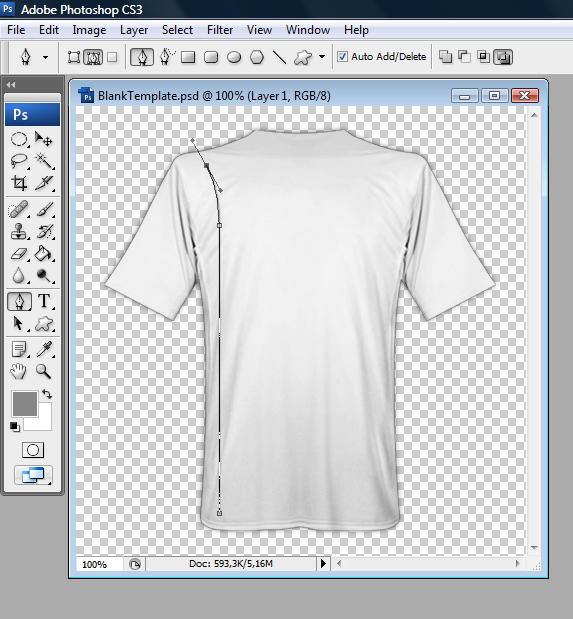Viewport: 573px width, 619px height.
Task: Select the Lasso tool
Action: [x=19, y=161]
